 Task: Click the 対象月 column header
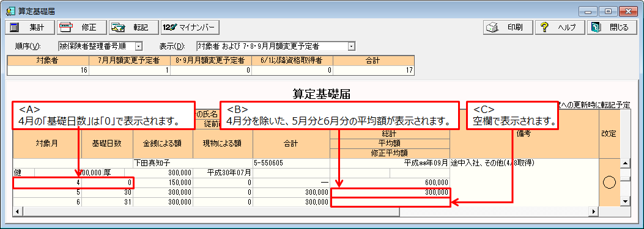point(47,144)
